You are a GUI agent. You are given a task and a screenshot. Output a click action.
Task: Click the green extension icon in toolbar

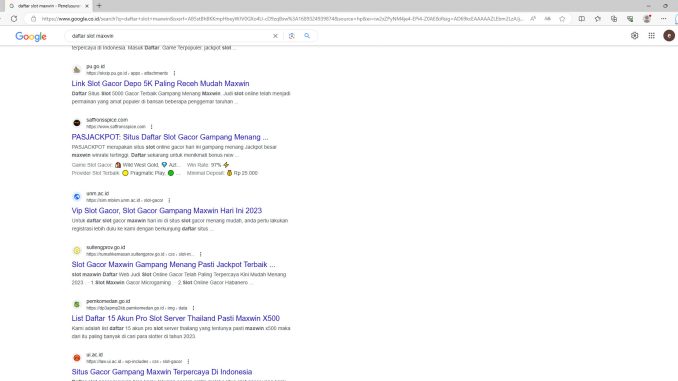coord(630,19)
